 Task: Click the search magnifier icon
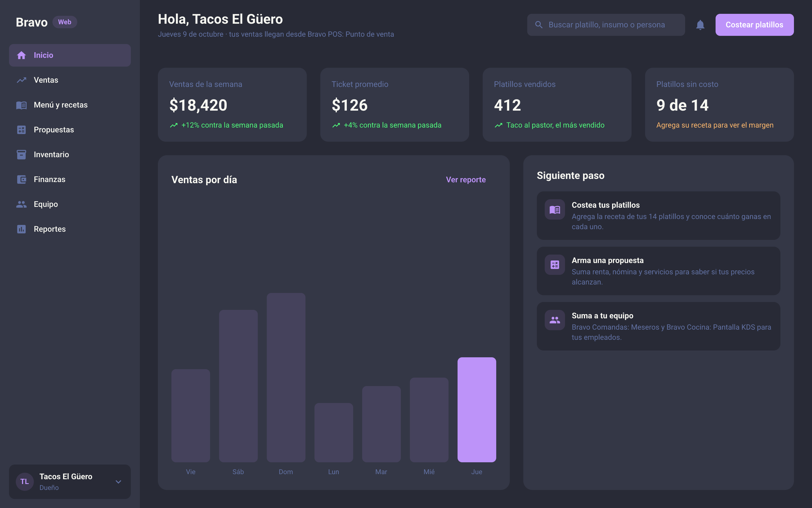(539, 25)
